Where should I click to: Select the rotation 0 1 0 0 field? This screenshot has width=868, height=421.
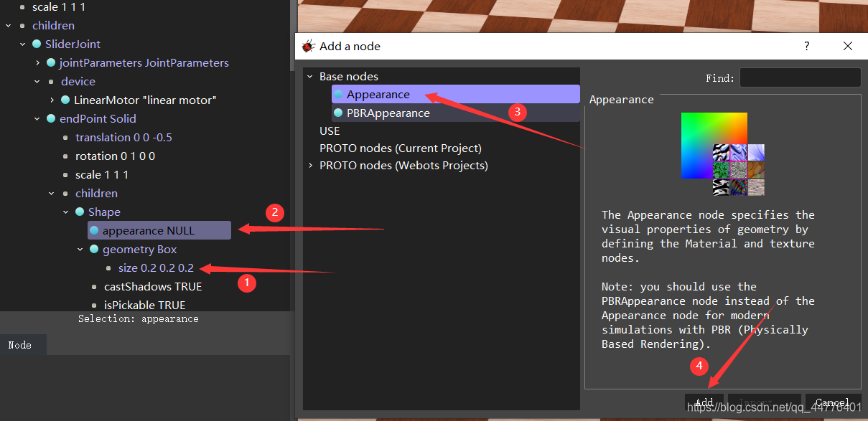tap(115, 156)
